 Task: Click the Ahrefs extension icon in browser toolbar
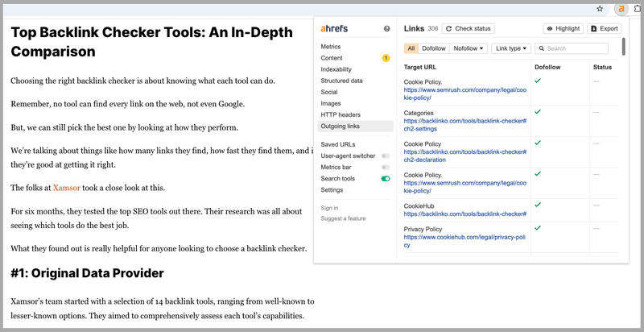(x=621, y=9)
